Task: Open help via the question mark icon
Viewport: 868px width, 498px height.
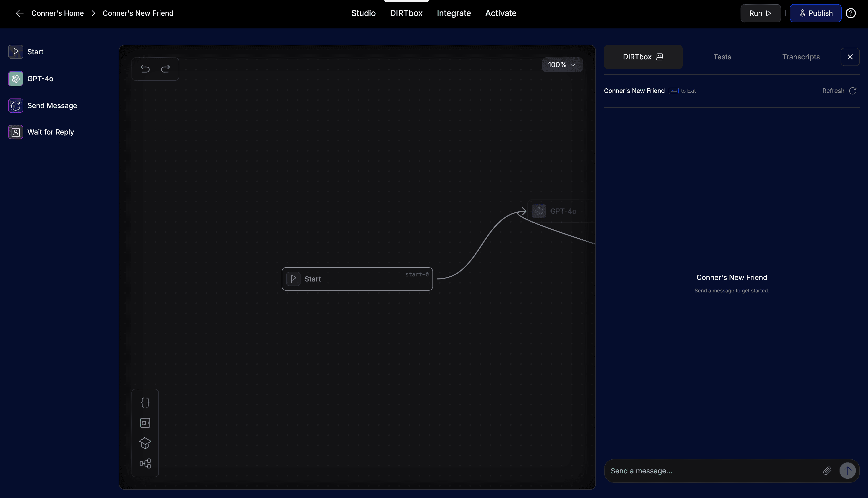Action: click(850, 13)
